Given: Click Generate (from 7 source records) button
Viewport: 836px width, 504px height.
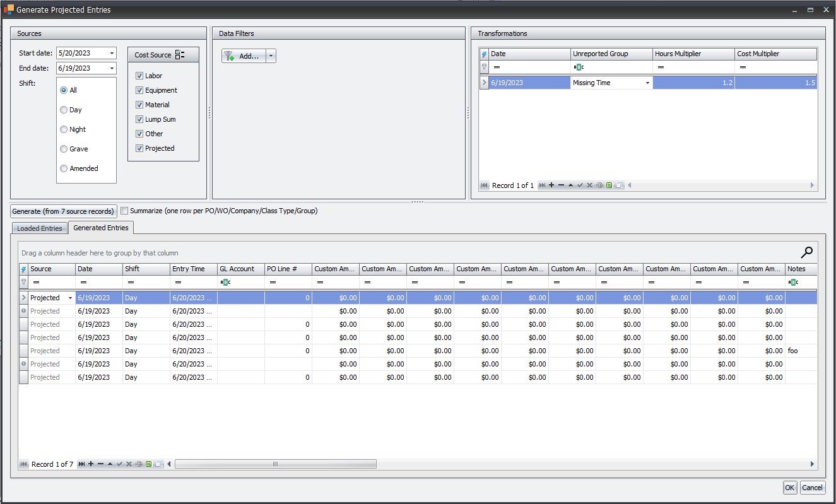Looking at the screenshot, I should click(64, 211).
